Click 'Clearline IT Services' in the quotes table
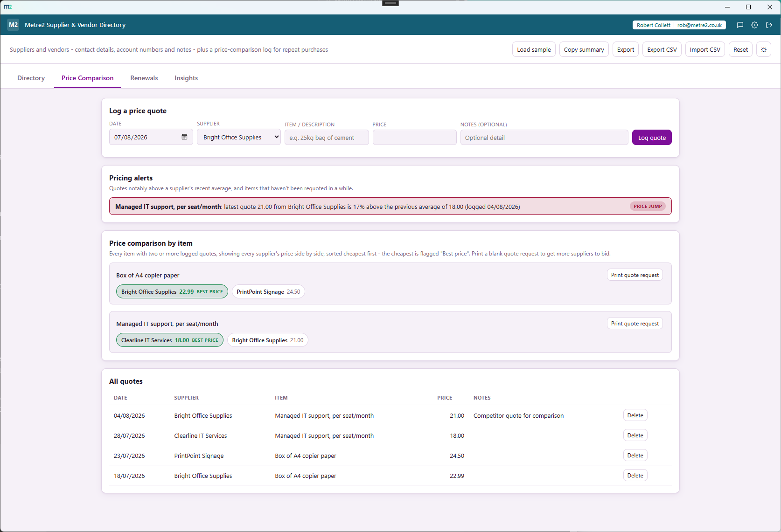The image size is (781, 532). tap(200, 435)
